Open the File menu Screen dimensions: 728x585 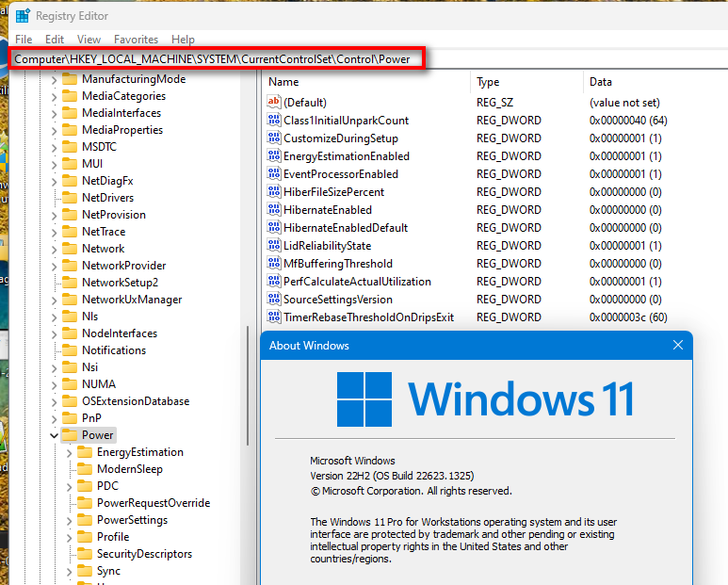pos(24,40)
